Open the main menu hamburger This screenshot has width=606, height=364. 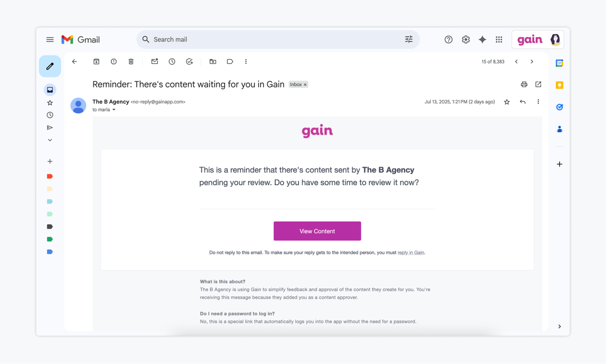(x=50, y=39)
